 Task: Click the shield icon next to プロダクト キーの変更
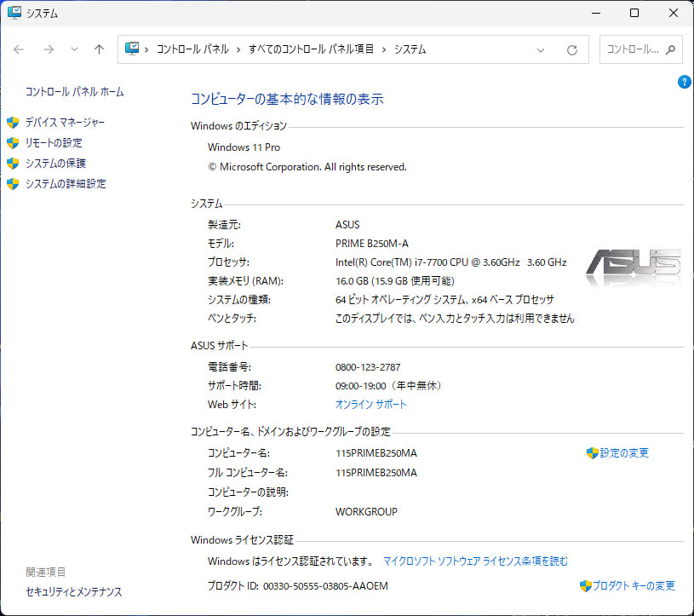(x=586, y=586)
